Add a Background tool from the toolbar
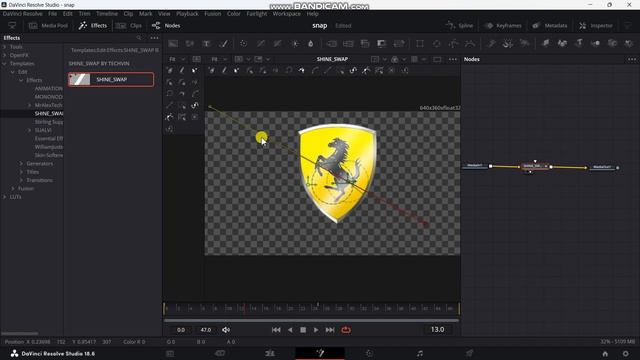The image size is (640, 360). (173, 43)
